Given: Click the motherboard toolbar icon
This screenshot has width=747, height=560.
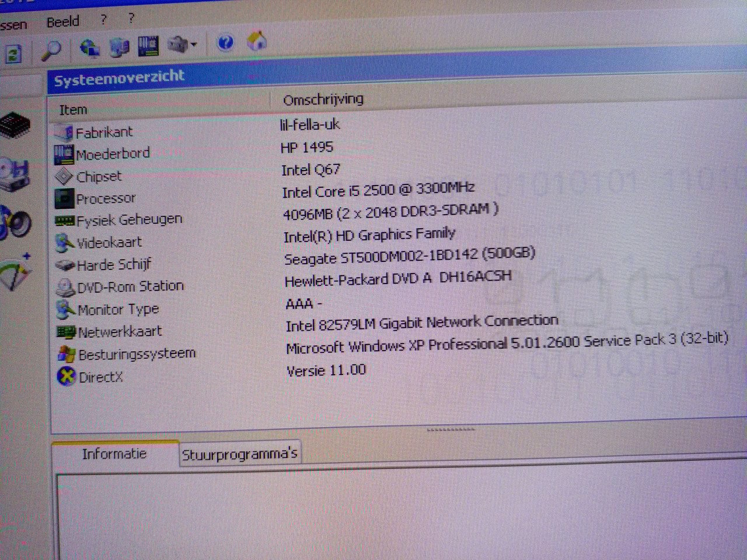Looking at the screenshot, I should (x=148, y=45).
